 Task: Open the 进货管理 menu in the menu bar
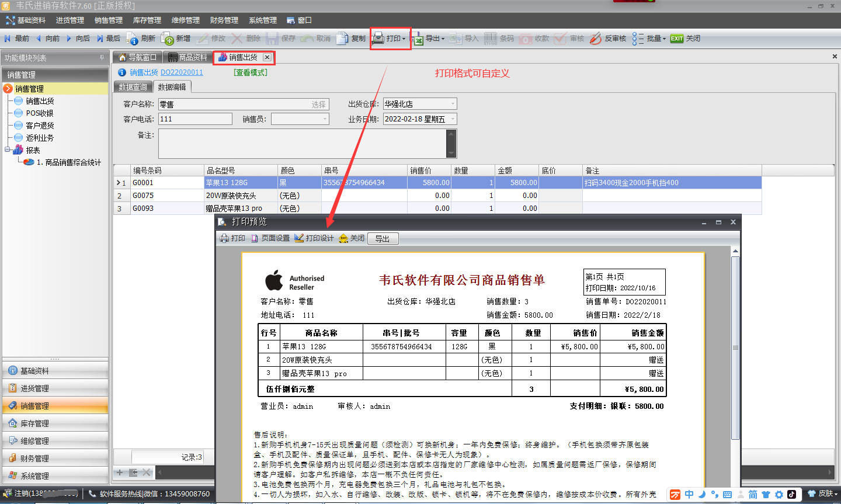click(70, 20)
